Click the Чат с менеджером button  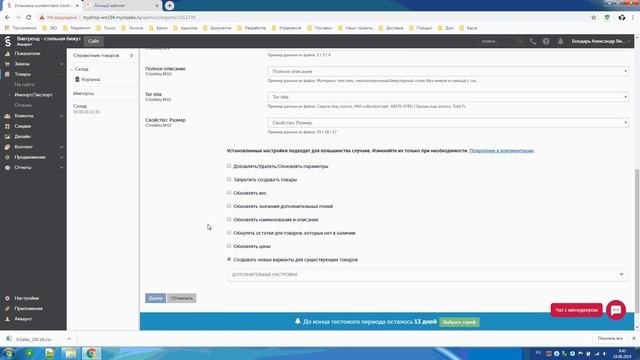576,310
